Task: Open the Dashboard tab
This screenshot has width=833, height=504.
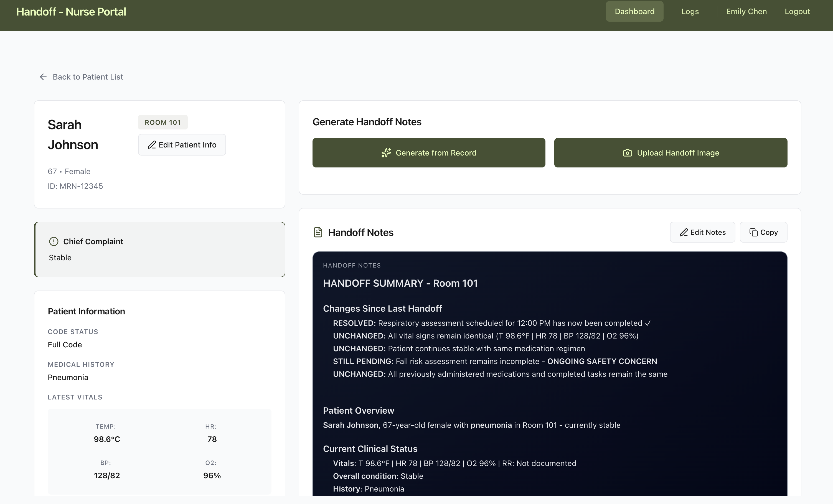Action: tap(634, 11)
